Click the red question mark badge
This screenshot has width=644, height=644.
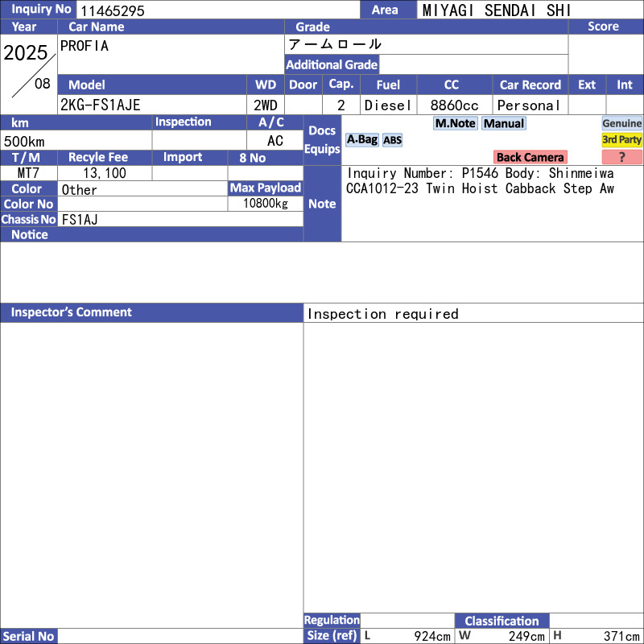coord(621,157)
